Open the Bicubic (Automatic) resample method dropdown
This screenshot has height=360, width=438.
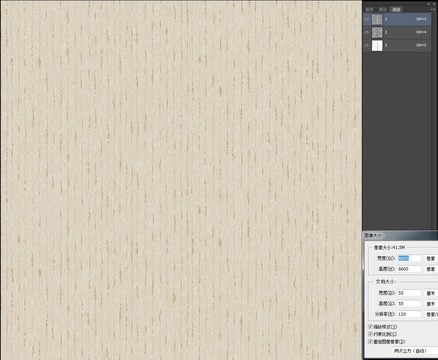[x=414, y=351]
